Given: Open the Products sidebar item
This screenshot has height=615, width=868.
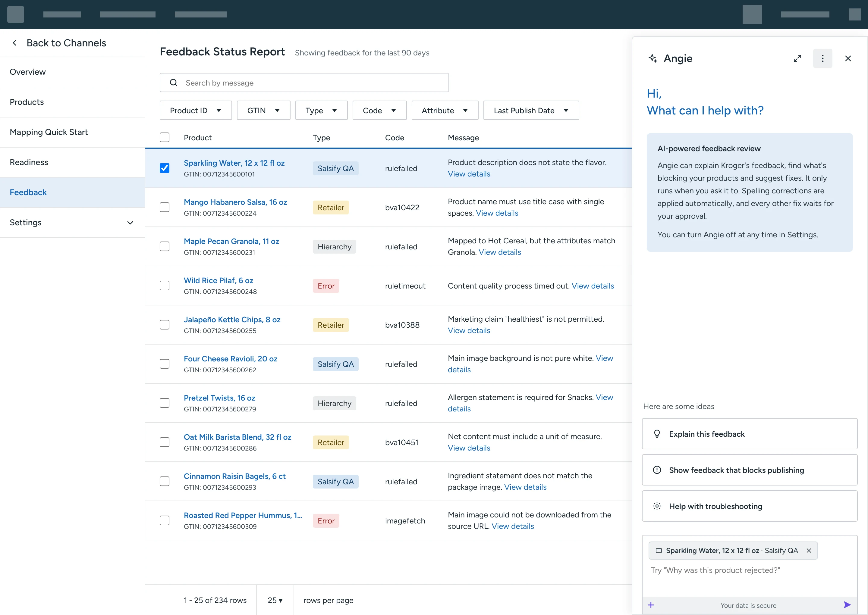Looking at the screenshot, I should (x=72, y=102).
